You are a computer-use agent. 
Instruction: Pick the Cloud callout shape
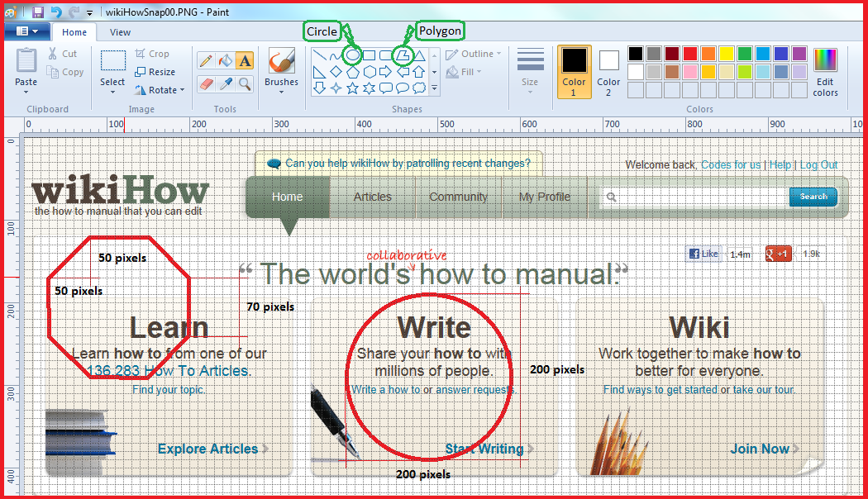click(419, 88)
